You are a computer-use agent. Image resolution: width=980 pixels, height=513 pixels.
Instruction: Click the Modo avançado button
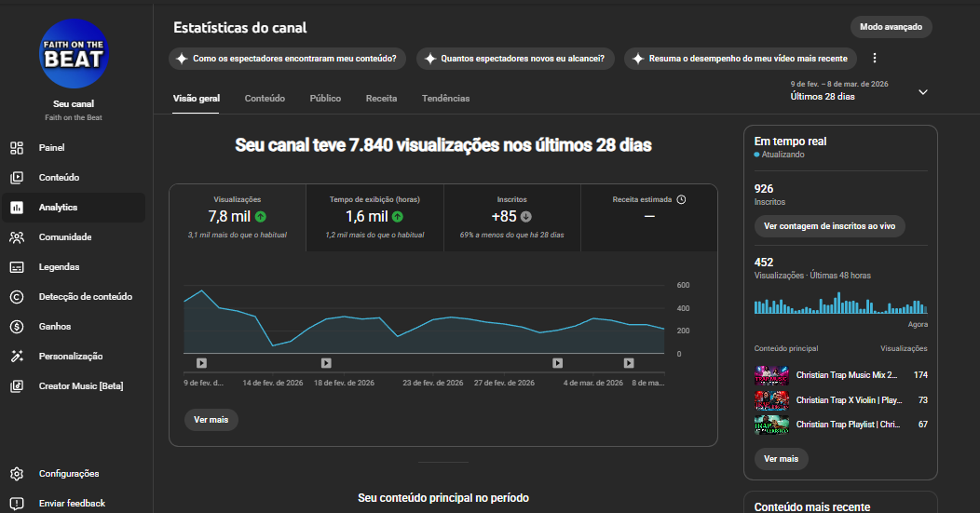coord(891,27)
